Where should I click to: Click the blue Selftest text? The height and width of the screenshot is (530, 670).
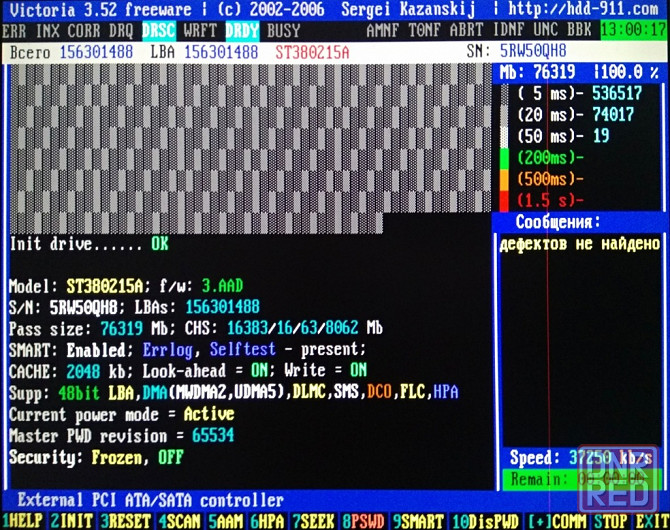[x=242, y=350]
